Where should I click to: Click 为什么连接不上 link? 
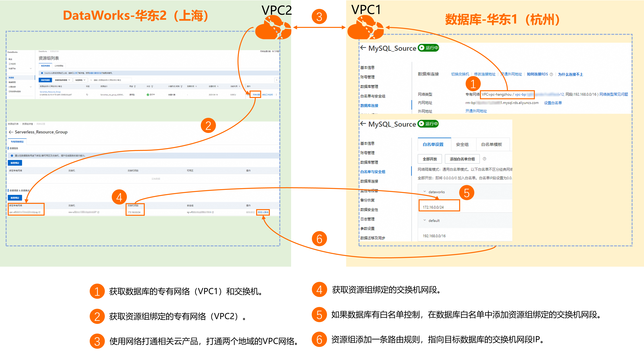click(570, 74)
